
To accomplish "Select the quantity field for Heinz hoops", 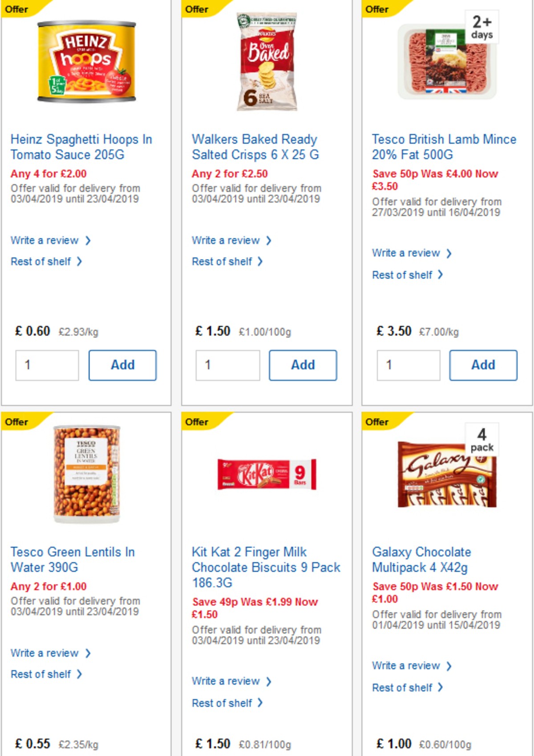I will click(47, 365).
